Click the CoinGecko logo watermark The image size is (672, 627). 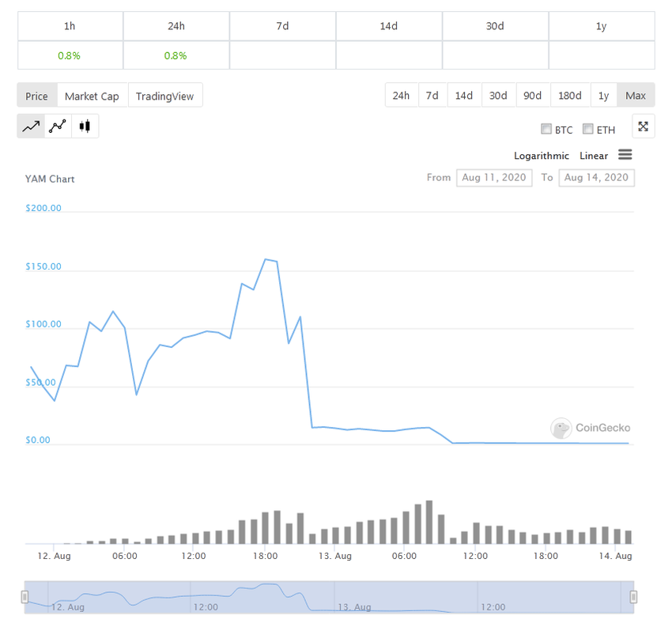[x=589, y=428]
